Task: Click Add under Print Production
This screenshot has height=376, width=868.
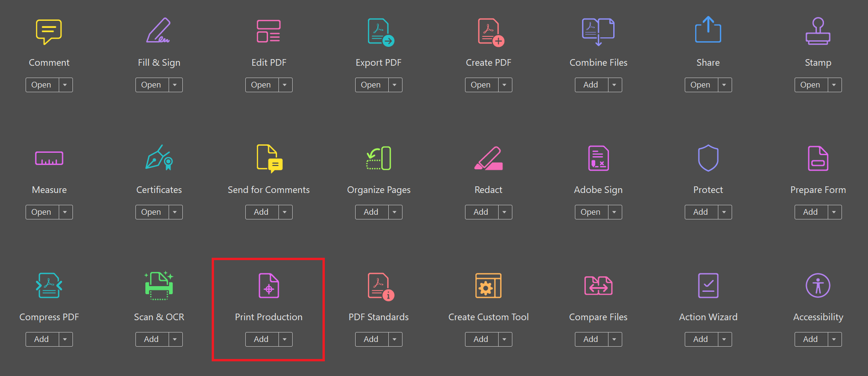Action: [261, 340]
